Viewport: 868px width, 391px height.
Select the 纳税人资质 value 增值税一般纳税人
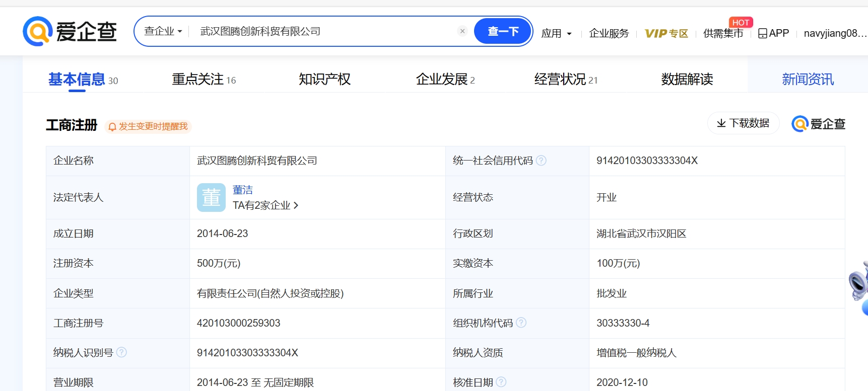[636, 353]
